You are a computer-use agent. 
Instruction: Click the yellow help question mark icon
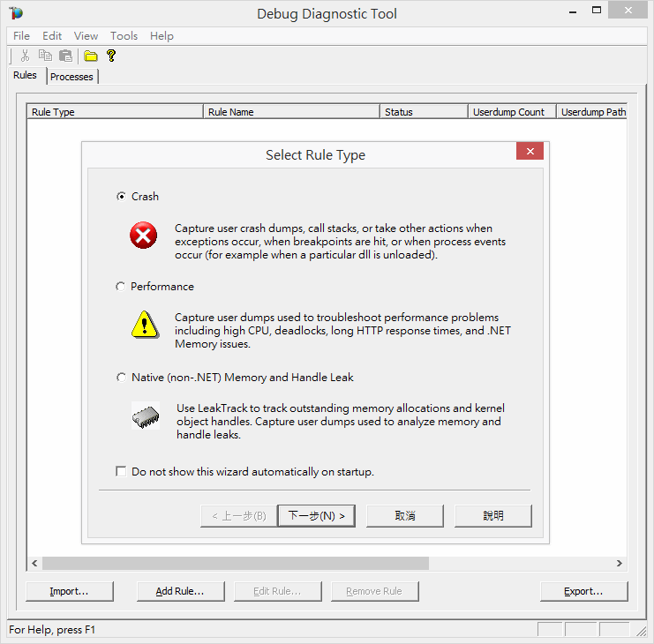[x=111, y=56]
